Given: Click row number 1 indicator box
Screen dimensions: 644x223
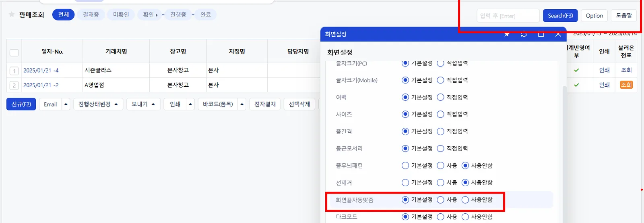Looking at the screenshot, I should point(14,71).
